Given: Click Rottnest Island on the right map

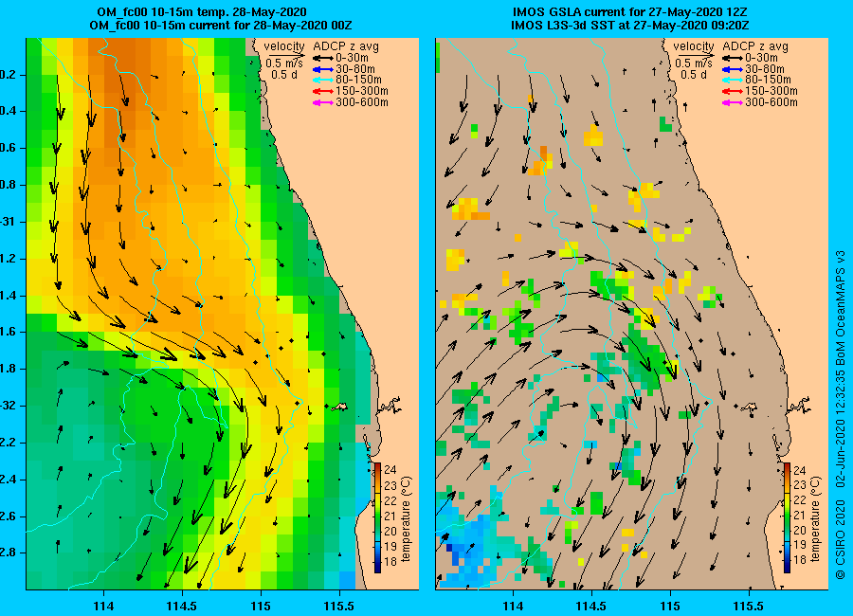Looking at the screenshot, I should point(749,407).
